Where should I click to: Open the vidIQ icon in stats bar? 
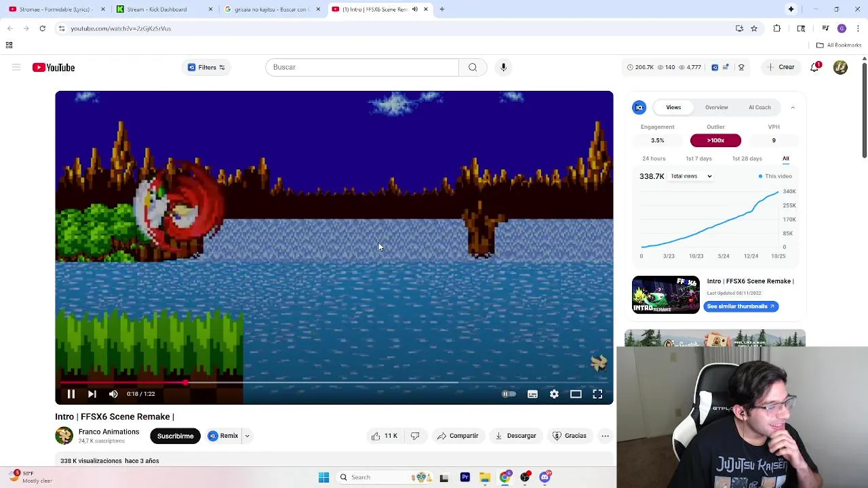(715, 67)
